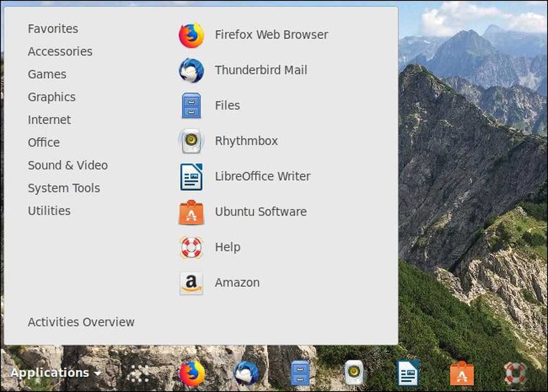Collapse the Applications menu dropdown arrow
Screen dimensions: 548x392
(98, 374)
